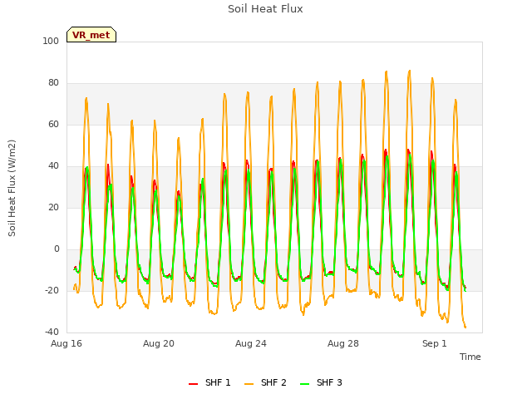532x399 pixels.
Task: Toggle SHF 2 series in legend
Action: click(265, 382)
